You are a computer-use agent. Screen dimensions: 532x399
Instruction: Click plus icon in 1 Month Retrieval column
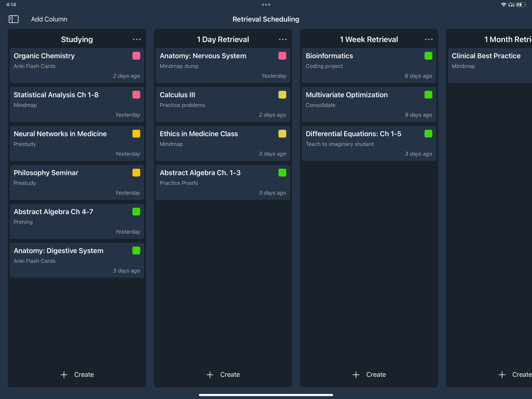click(502, 375)
